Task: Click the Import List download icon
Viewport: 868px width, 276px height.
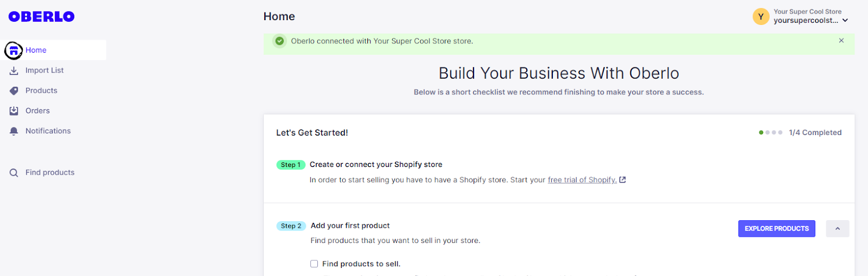Action: coord(14,70)
